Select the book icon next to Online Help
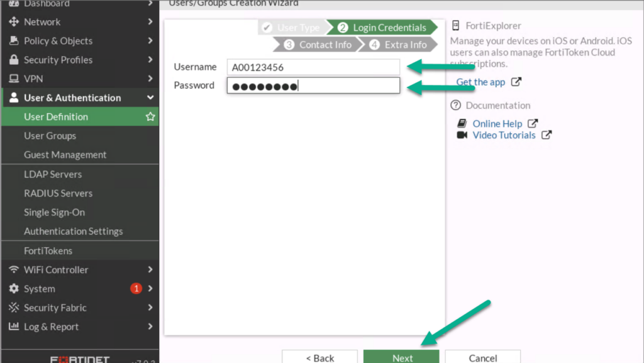Viewport: 644px width, 363px height. pyautogui.click(x=462, y=123)
